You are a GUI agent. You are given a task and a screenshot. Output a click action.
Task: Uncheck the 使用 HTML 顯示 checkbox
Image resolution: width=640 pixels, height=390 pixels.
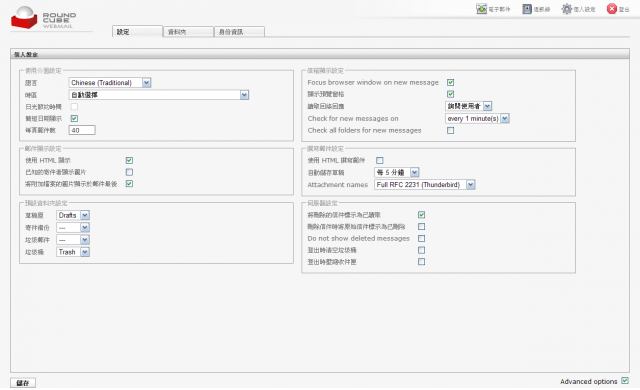[129, 160]
